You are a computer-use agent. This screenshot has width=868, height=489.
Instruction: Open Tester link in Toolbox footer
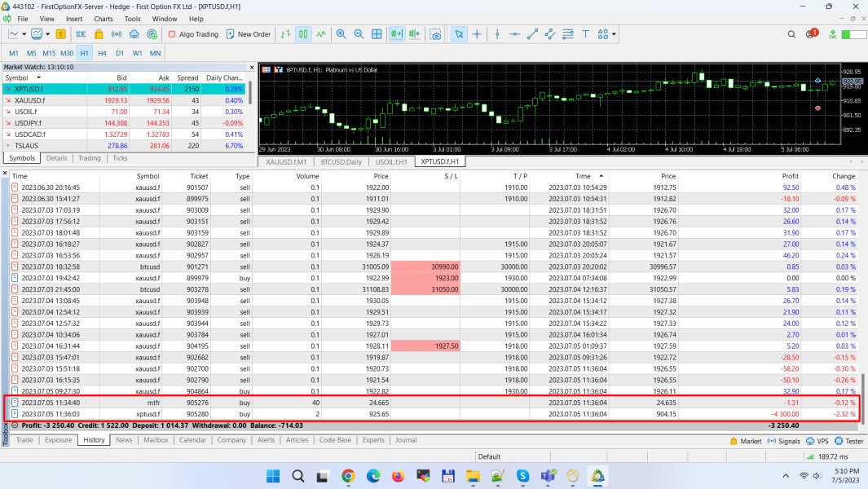[x=849, y=442]
